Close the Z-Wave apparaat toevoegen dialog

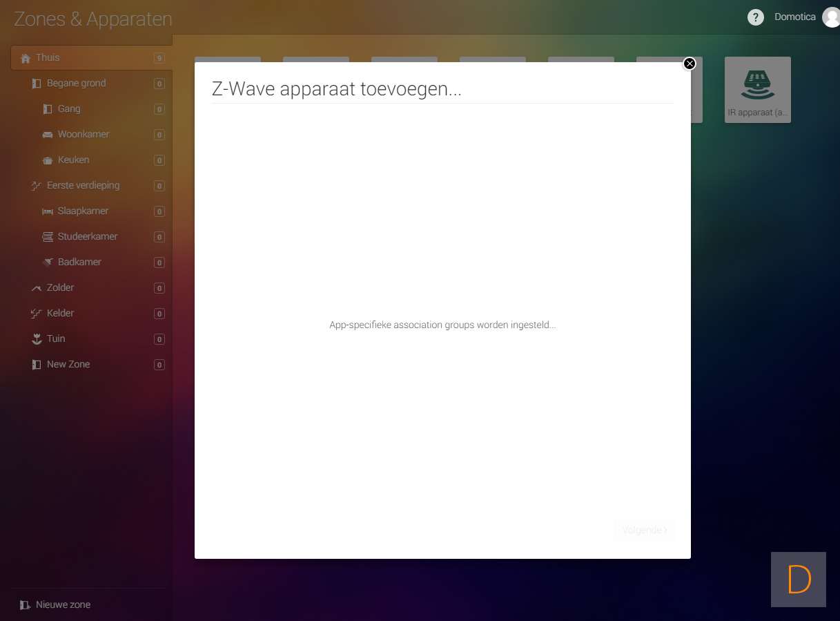click(x=689, y=64)
